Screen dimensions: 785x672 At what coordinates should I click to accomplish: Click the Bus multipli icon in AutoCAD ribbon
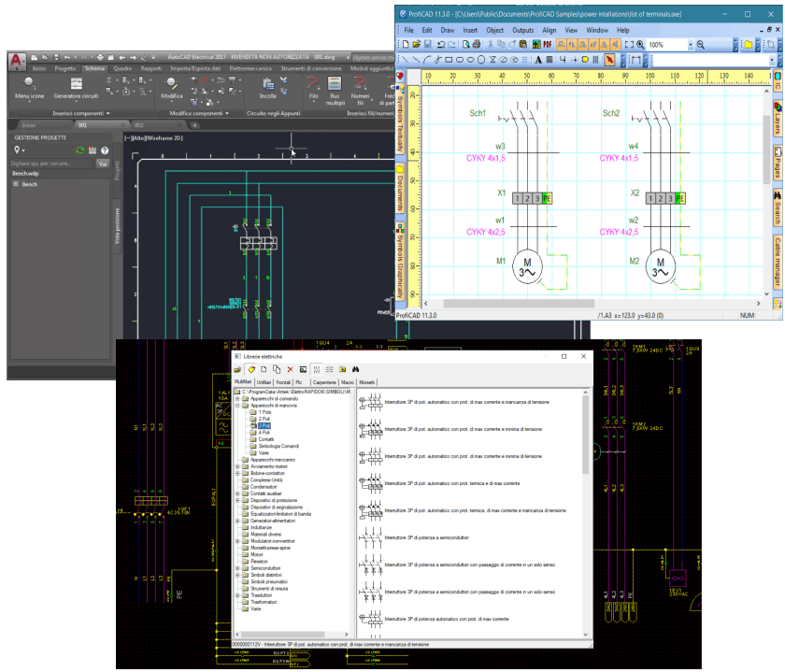tap(335, 83)
